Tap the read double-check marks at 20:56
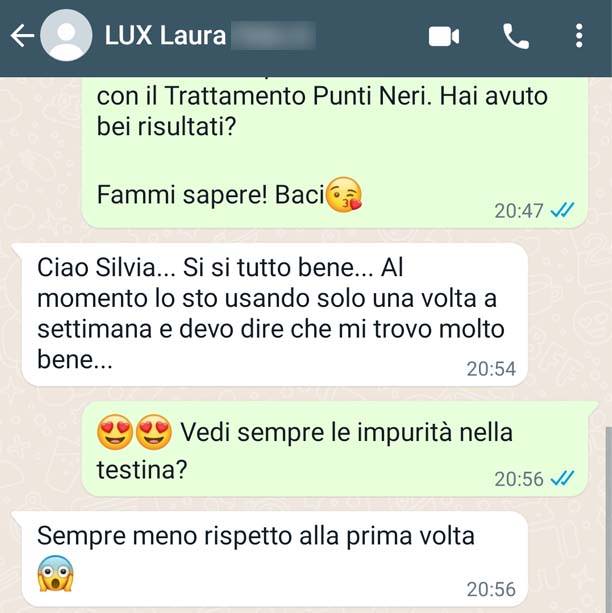 pyautogui.click(x=562, y=478)
